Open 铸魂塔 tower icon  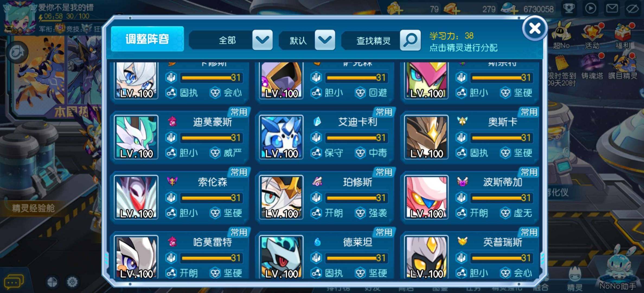pyautogui.click(x=592, y=67)
